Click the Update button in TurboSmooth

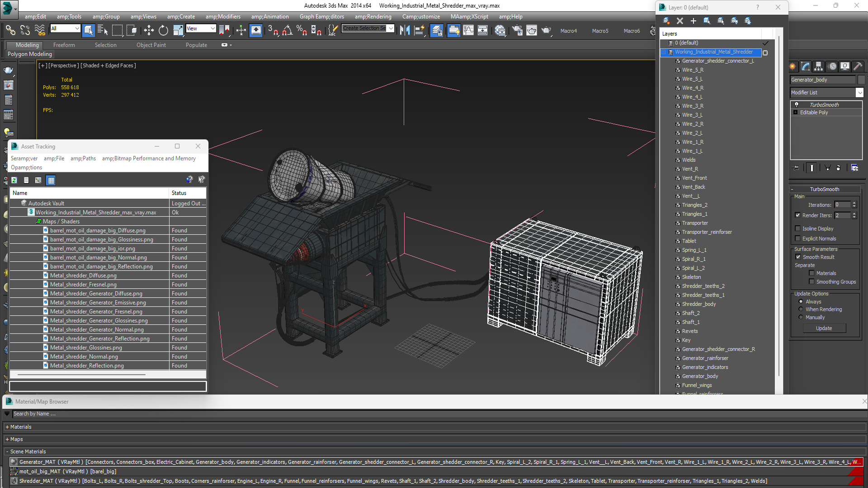coord(824,328)
